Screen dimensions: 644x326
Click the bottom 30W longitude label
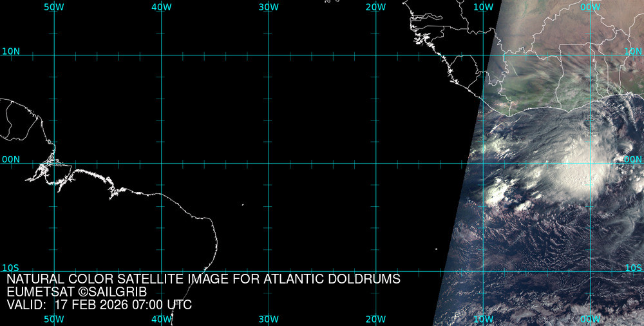268,319
